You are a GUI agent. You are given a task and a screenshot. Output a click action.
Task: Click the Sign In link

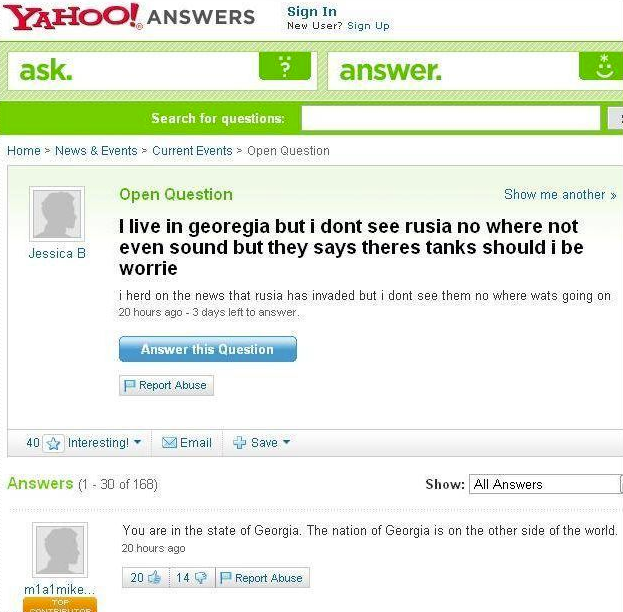pos(312,12)
